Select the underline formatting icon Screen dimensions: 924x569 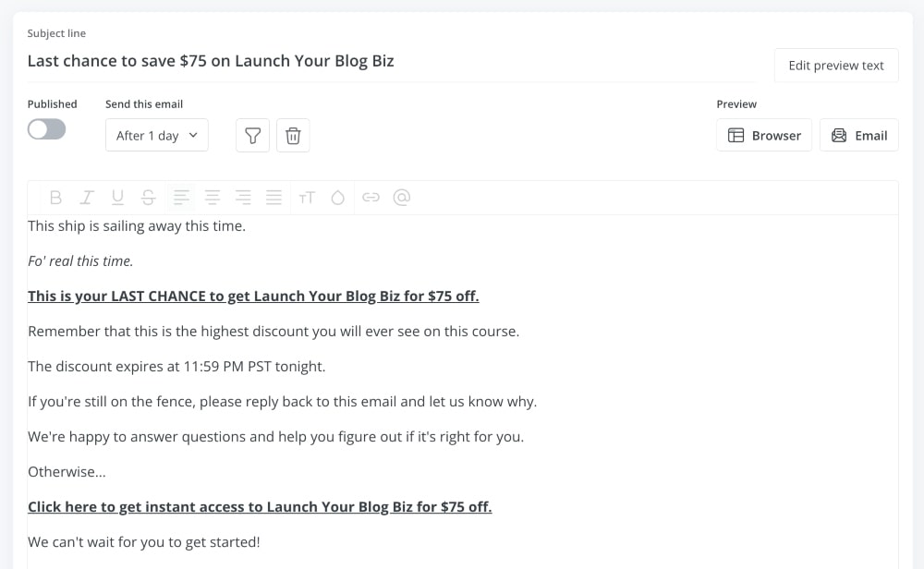point(117,197)
